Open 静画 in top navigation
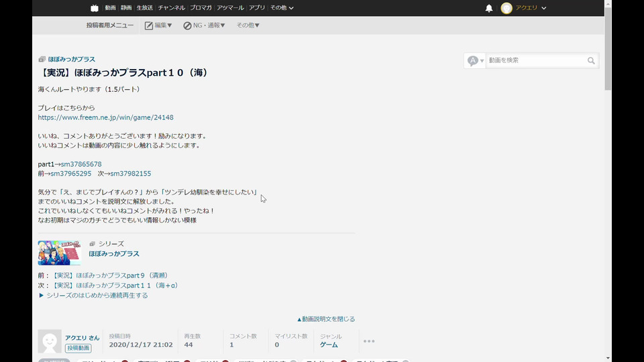Screen dimensions: 644x362 [126, 8]
